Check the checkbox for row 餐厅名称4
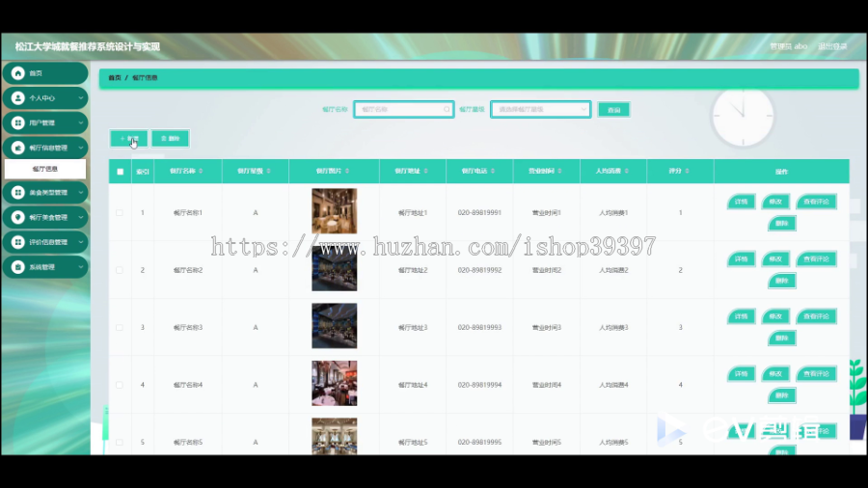868x488 pixels. pos(120,385)
